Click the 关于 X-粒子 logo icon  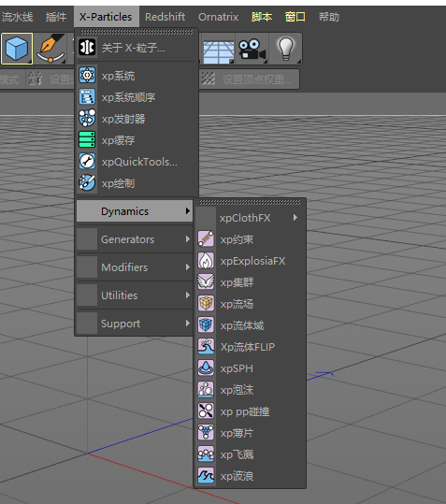click(x=87, y=48)
